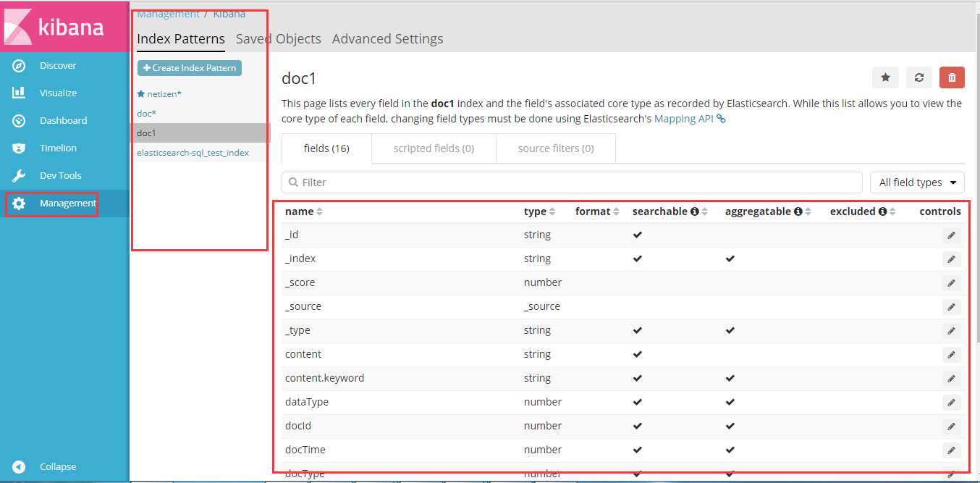The height and width of the screenshot is (483, 980).
Task: Switch to scripted fields tab
Action: 434,148
